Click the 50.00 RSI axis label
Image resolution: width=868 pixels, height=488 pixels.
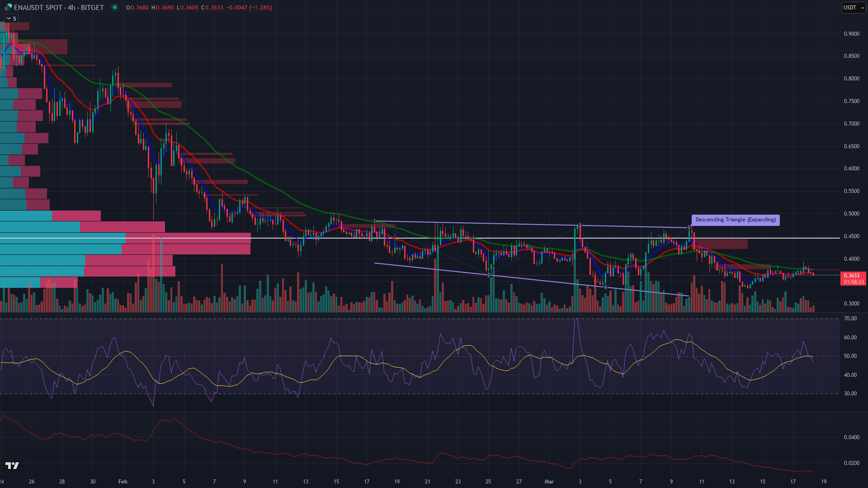click(850, 356)
